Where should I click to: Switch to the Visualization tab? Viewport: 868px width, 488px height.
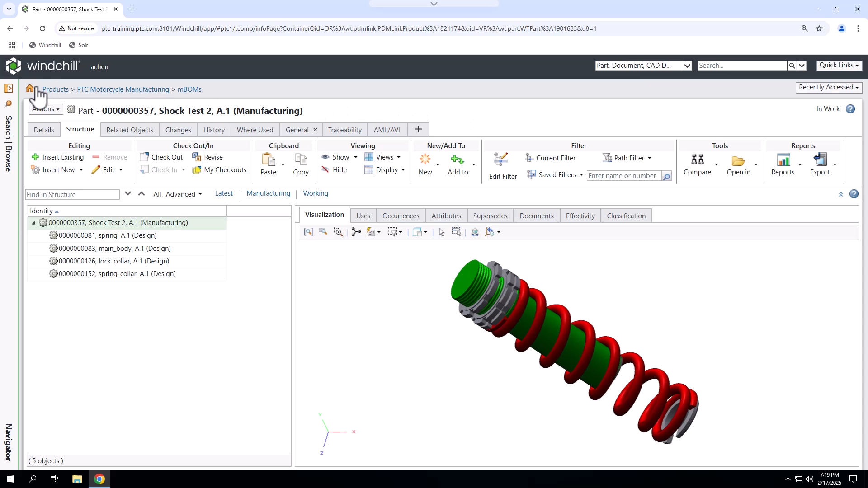click(x=324, y=215)
